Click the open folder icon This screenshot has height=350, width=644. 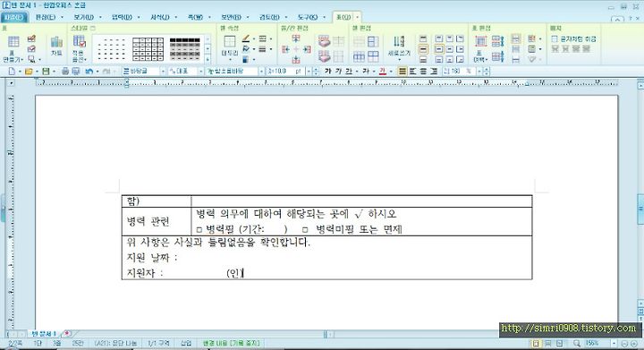coord(29,72)
